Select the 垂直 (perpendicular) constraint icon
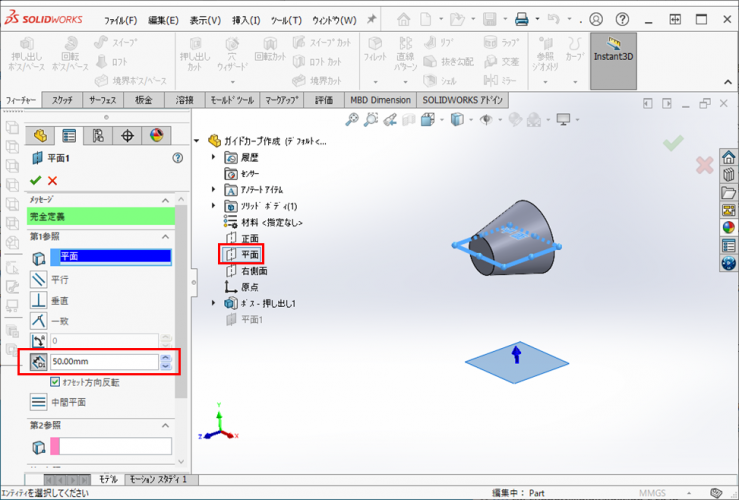The image size is (739, 500). click(38, 300)
